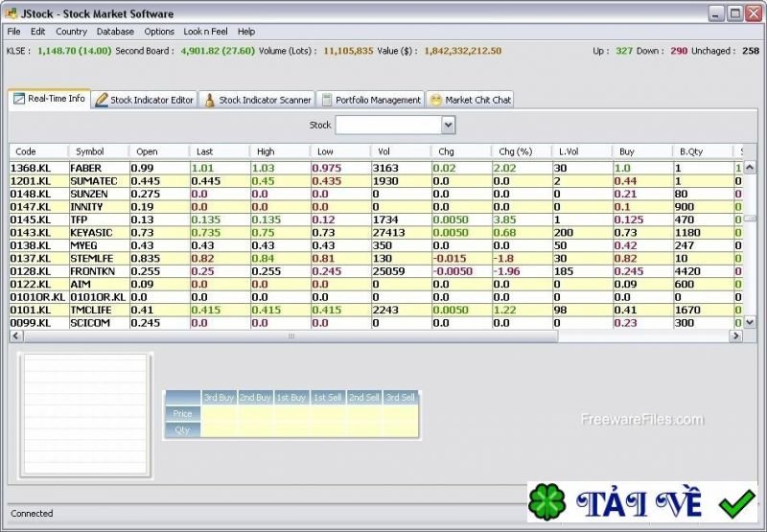Sort by the Chg (%) column header
Image resolution: width=767 pixels, height=532 pixels.
522,151
